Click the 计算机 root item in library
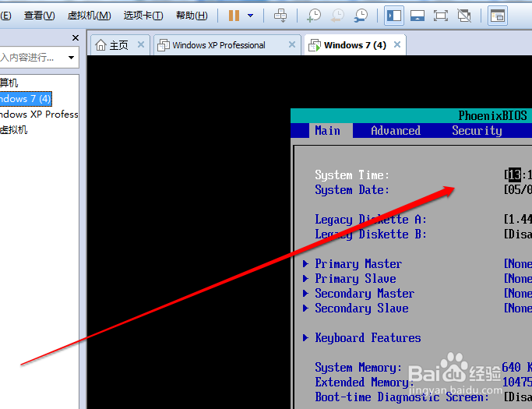Image resolution: width=532 pixels, height=409 pixels. point(9,83)
